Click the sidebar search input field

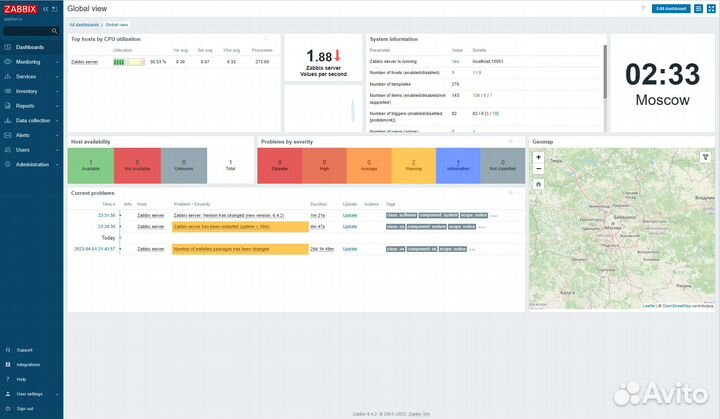27,31
